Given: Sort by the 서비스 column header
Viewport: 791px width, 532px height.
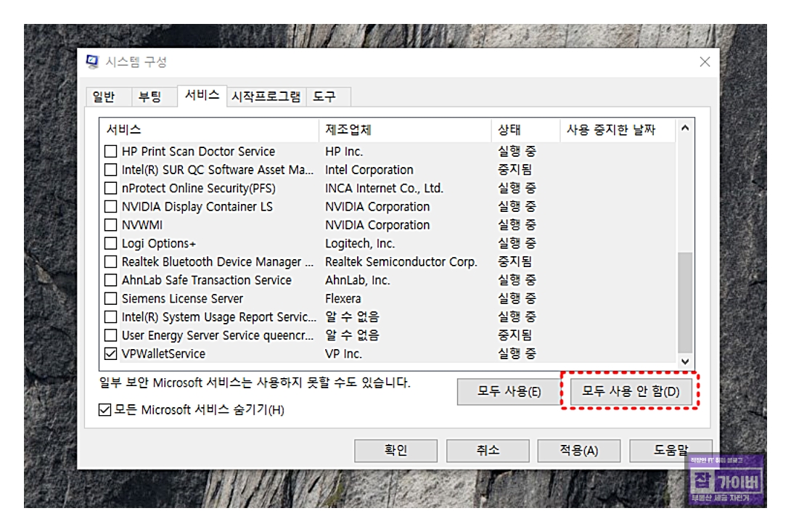Looking at the screenshot, I should pyautogui.click(x=209, y=130).
